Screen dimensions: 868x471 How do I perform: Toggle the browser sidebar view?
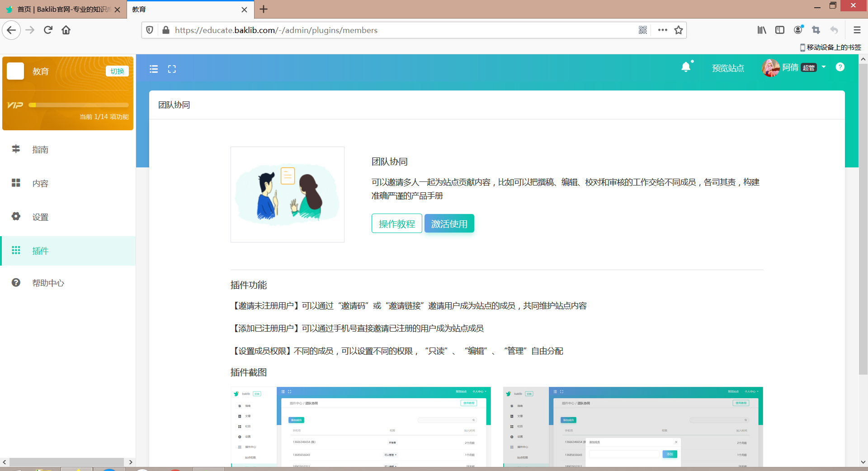[x=780, y=30]
